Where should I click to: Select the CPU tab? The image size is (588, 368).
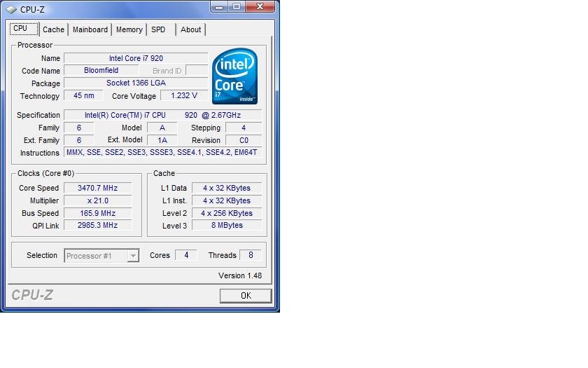click(x=24, y=29)
